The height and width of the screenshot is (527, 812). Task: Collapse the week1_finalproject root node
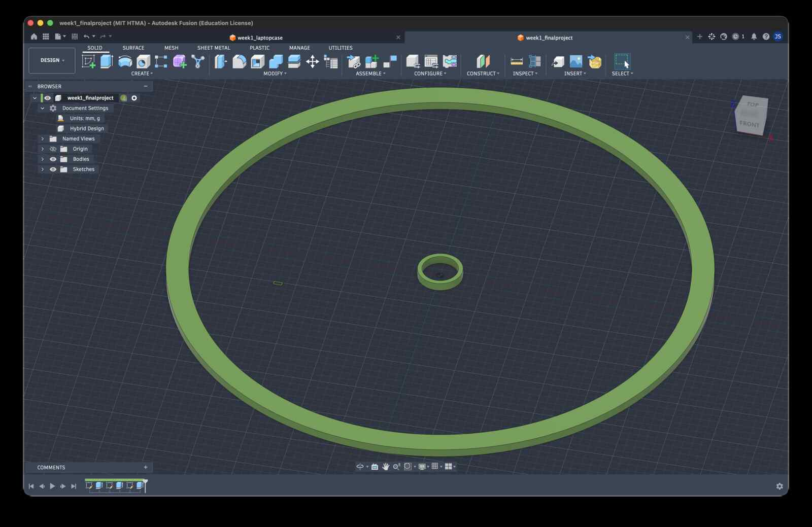[35, 98]
